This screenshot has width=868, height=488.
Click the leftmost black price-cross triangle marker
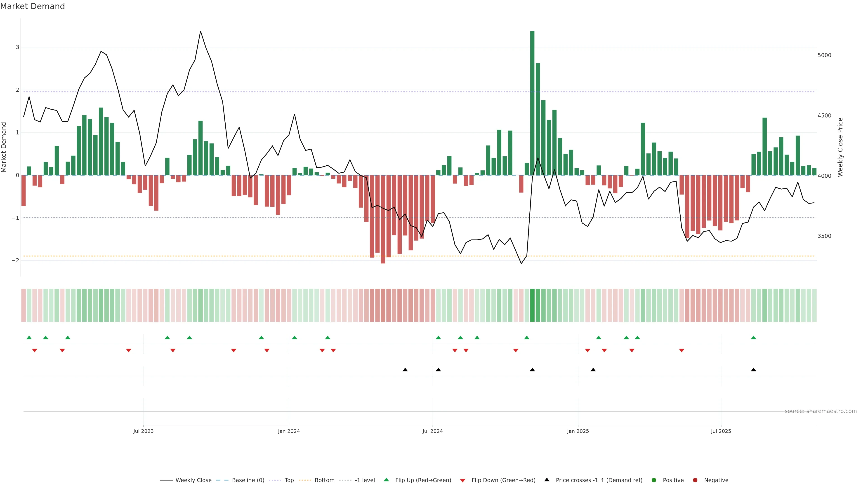[x=405, y=370]
